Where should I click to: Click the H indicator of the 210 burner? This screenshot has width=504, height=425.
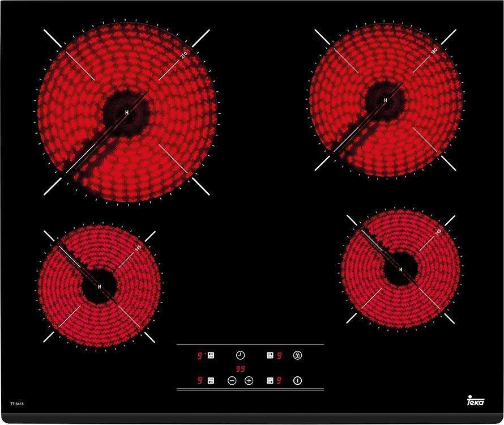click(x=127, y=112)
